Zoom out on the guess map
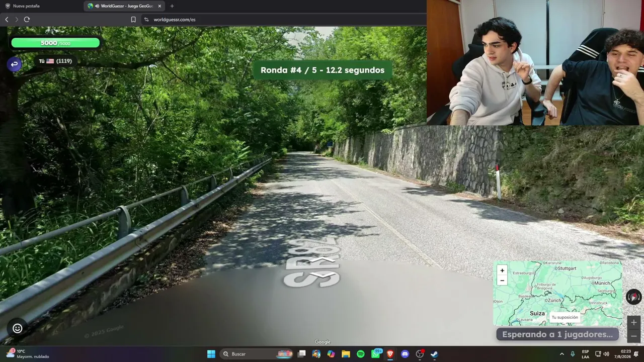This screenshot has width=644, height=362. (x=502, y=280)
